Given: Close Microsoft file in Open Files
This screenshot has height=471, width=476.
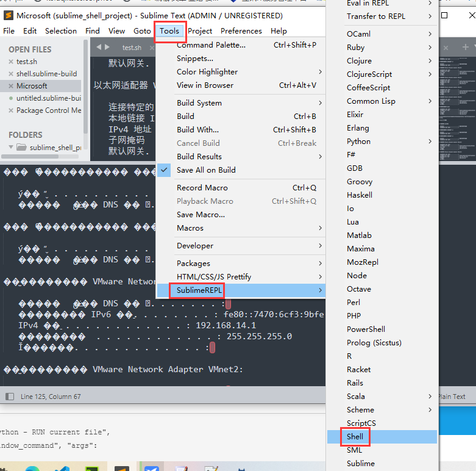Looking at the screenshot, I should coord(11,86).
